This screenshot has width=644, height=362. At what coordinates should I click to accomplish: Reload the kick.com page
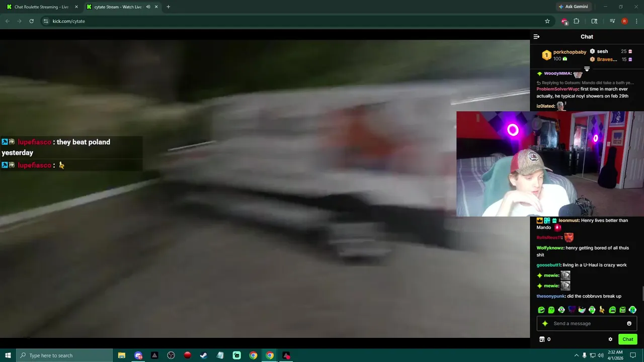coord(31,21)
